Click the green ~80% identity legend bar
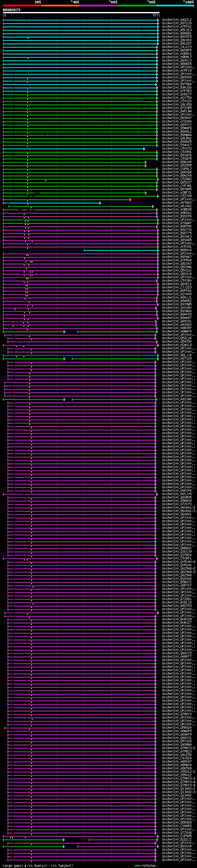 pos(137,6)
